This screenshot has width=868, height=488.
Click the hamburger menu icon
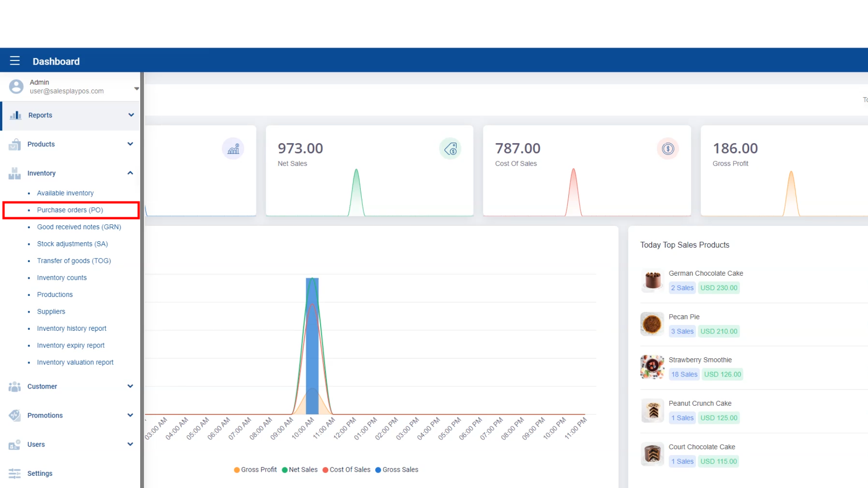click(x=15, y=61)
